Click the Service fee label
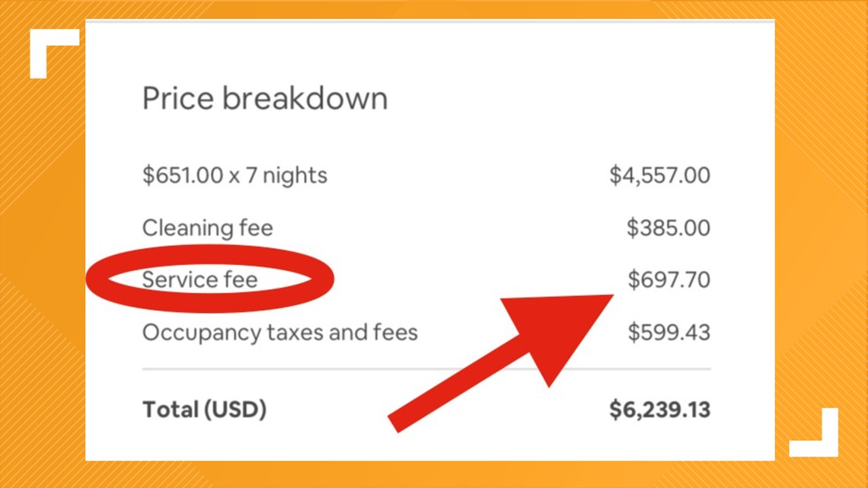This screenshot has height=488, width=868. pos(199,279)
